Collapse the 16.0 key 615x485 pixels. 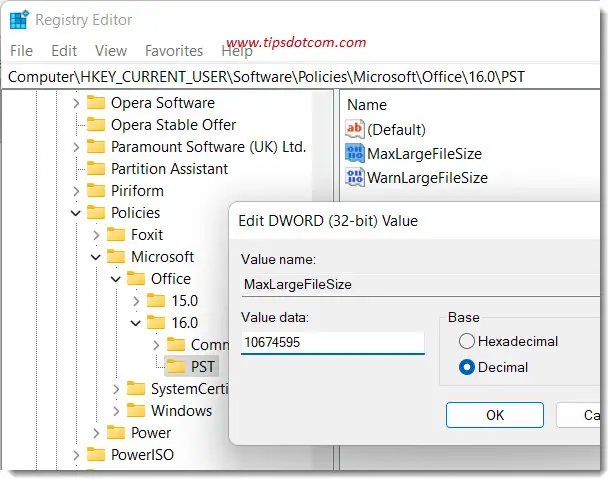136,323
